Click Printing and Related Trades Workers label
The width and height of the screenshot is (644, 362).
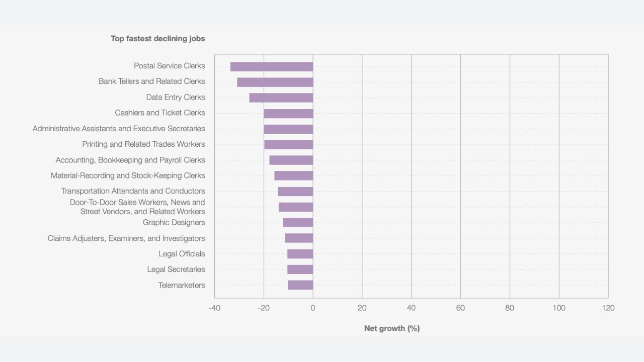(x=144, y=144)
